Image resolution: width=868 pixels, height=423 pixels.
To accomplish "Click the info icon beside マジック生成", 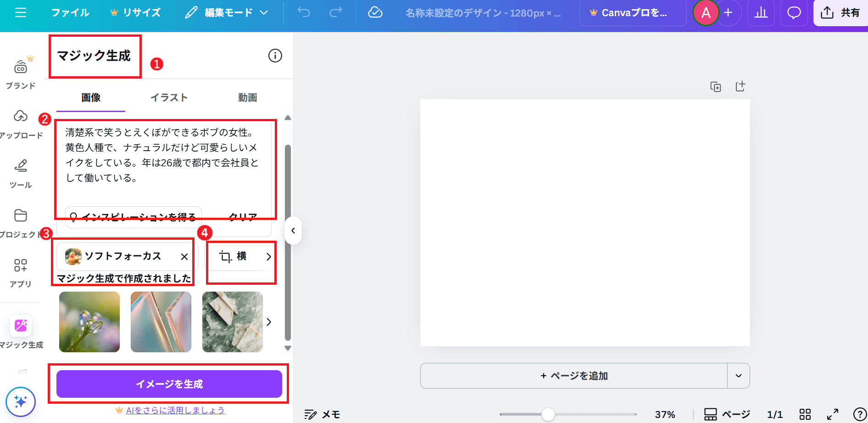I will point(275,56).
